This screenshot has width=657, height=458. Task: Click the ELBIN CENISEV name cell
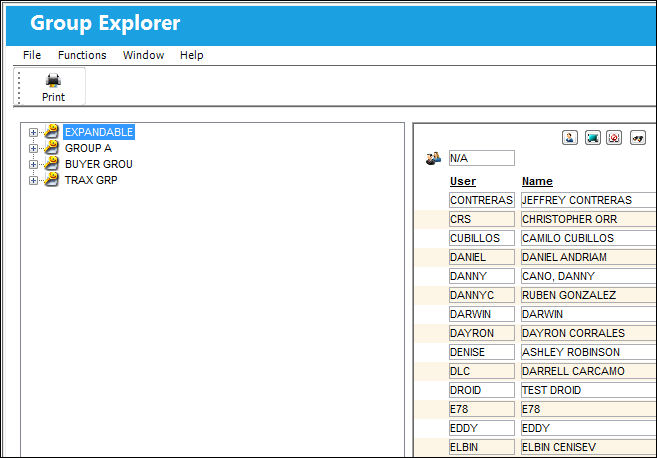[589, 447]
